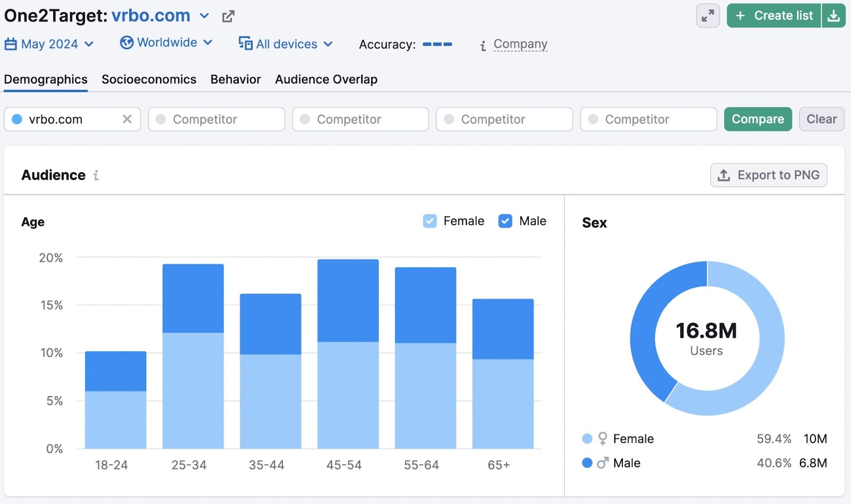Click the 65+ age bar
Viewport: 851px width, 504px height.
[503, 374]
